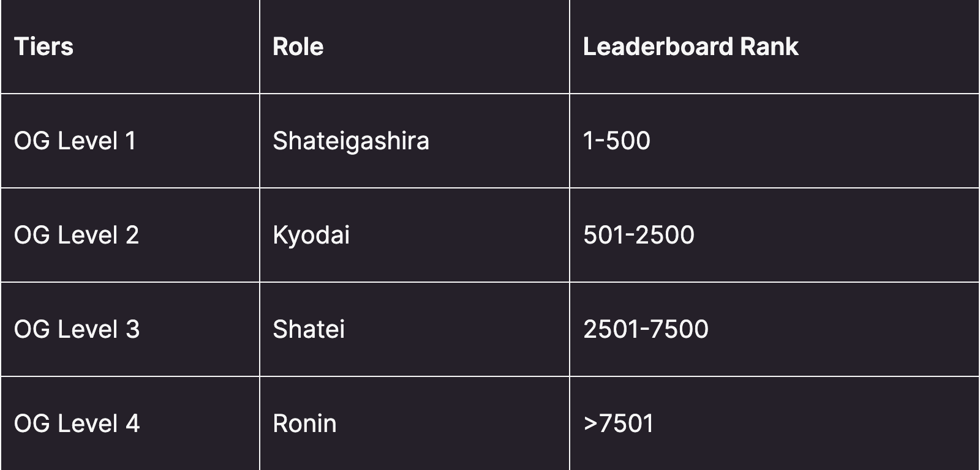Click the Kyodai role cell
The height and width of the screenshot is (470, 980).
tap(415, 235)
